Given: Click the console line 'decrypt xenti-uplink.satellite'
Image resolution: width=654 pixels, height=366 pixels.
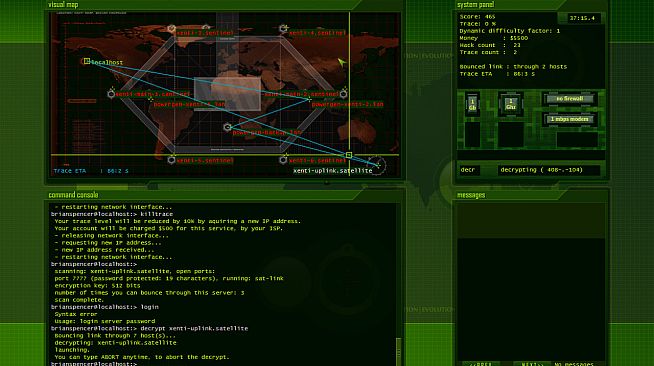Looking at the screenshot, I should point(149,328).
